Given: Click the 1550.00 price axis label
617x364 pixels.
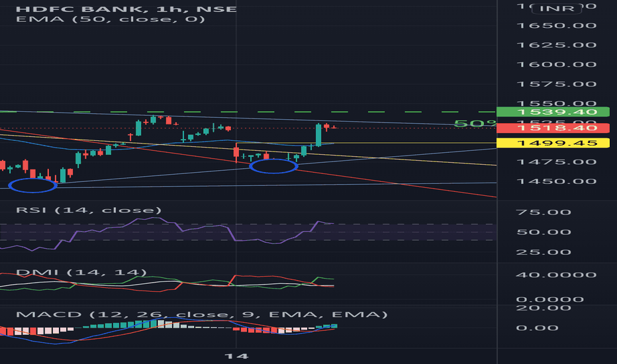Looking at the screenshot, I should click(x=556, y=103).
